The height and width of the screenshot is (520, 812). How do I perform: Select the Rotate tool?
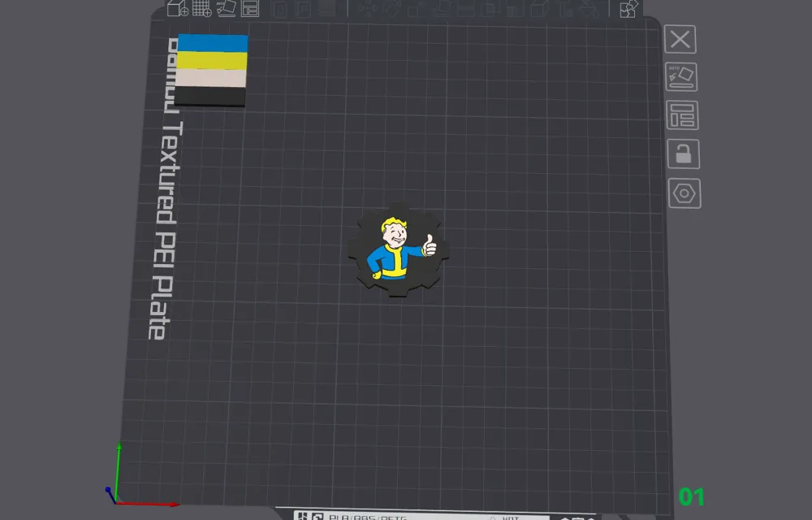pos(392,10)
